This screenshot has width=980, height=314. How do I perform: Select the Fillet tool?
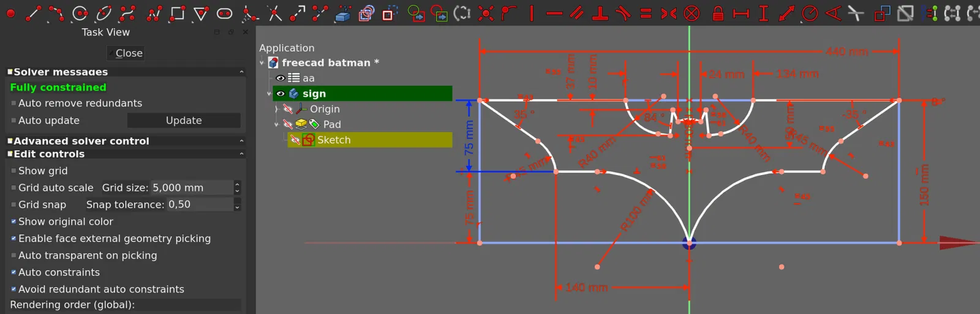[x=249, y=13]
